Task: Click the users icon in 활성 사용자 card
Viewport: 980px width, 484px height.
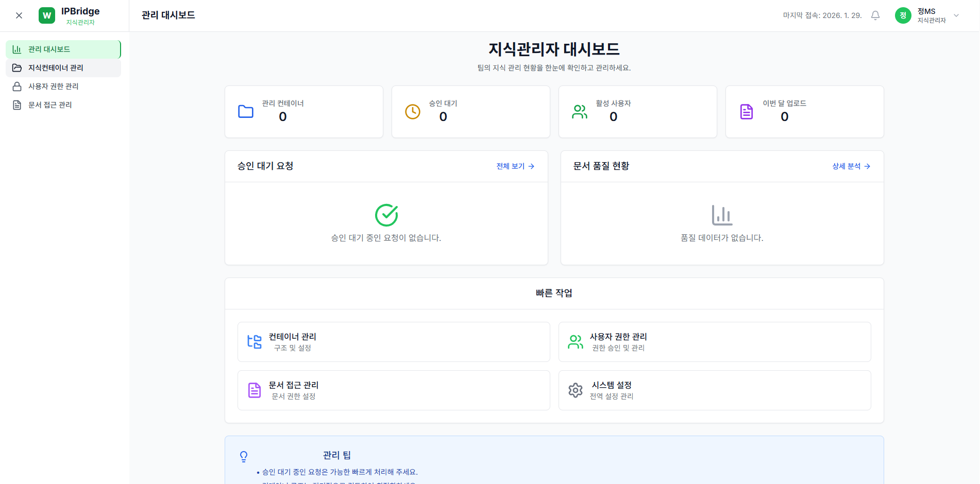Action: [580, 112]
